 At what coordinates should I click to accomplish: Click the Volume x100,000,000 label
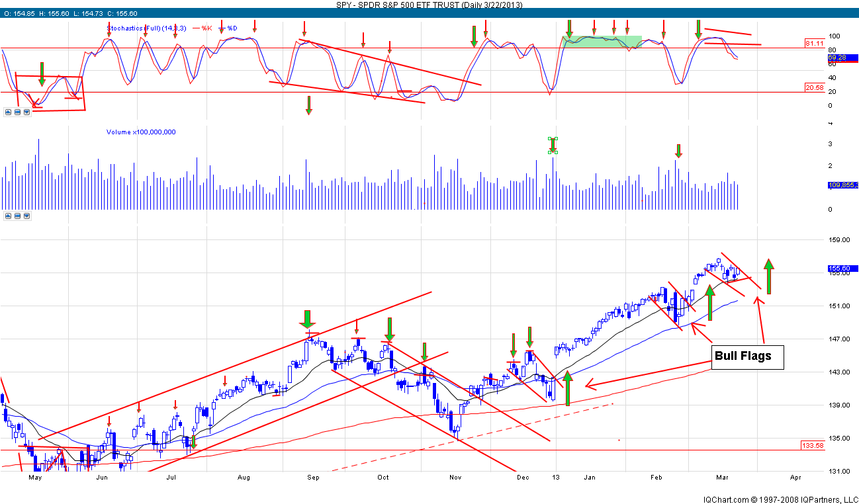click(x=141, y=132)
